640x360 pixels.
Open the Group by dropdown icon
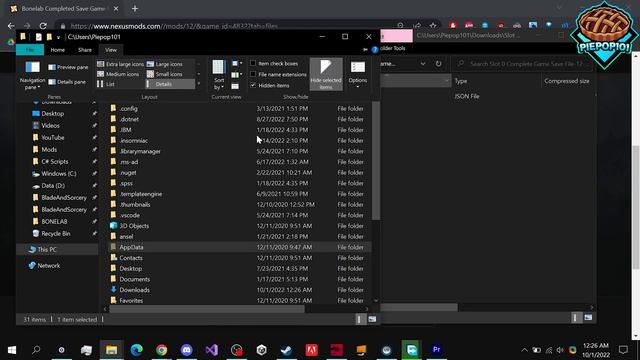(x=236, y=64)
